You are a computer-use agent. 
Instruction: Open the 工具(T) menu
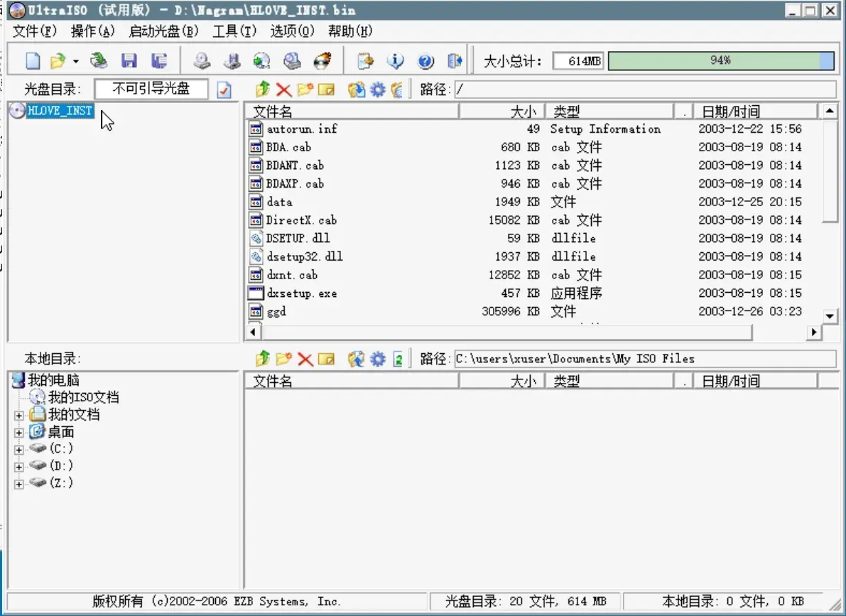[234, 31]
